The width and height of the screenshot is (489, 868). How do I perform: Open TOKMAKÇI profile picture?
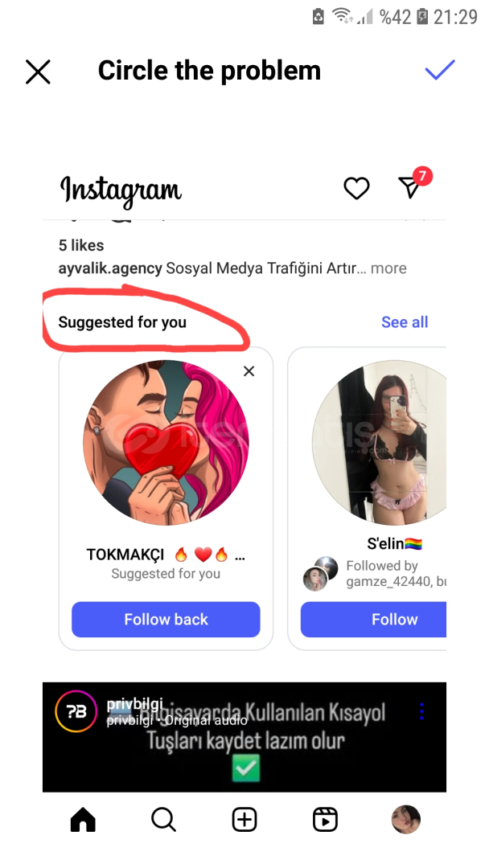tap(166, 443)
